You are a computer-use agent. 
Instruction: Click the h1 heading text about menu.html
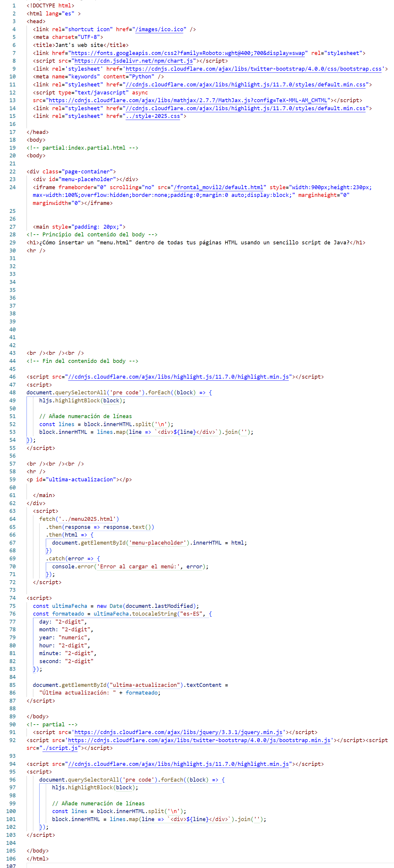194,243
